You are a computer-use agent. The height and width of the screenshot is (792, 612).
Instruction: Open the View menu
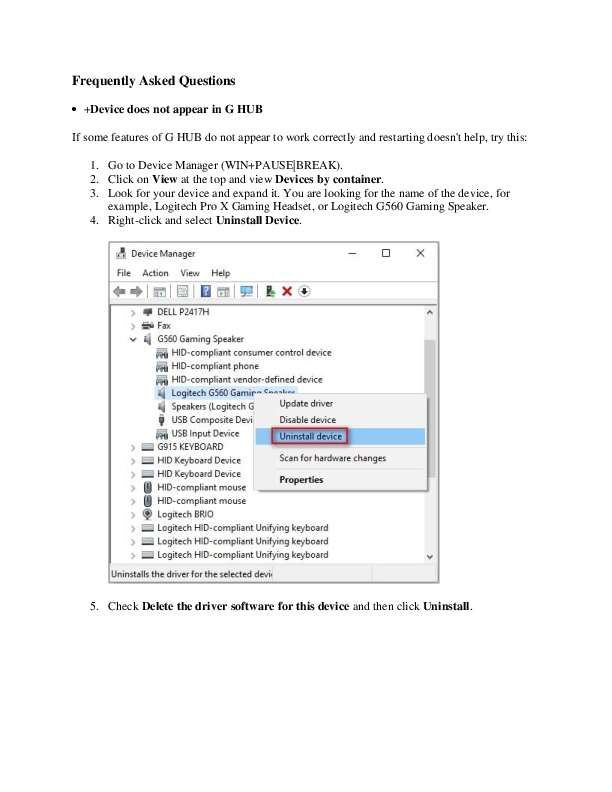tap(190, 273)
